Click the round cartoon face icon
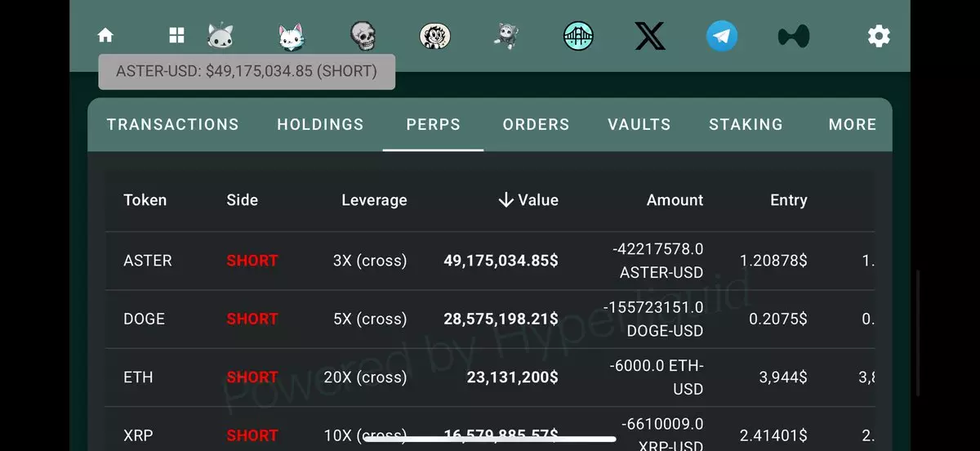The height and width of the screenshot is (451, 980). (x=434, y=35)
